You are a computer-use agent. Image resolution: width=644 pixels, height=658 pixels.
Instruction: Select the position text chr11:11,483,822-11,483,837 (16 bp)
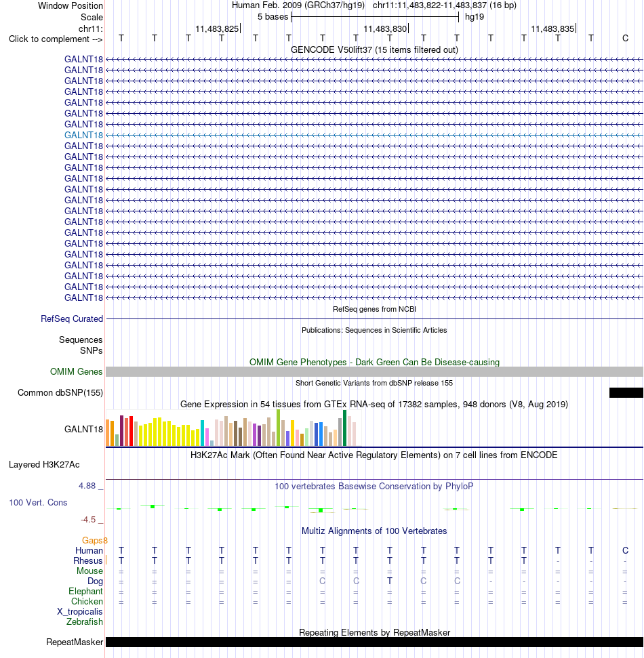tap(445, 5)
